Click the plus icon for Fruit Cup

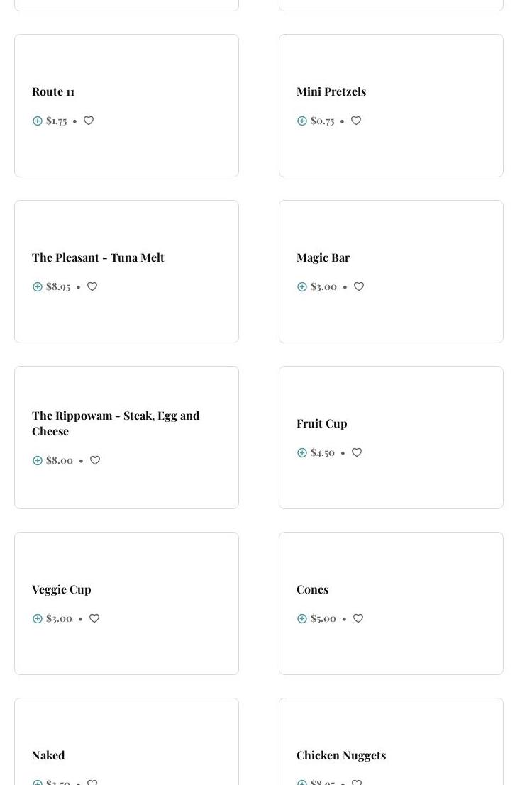tap(302, 452)
